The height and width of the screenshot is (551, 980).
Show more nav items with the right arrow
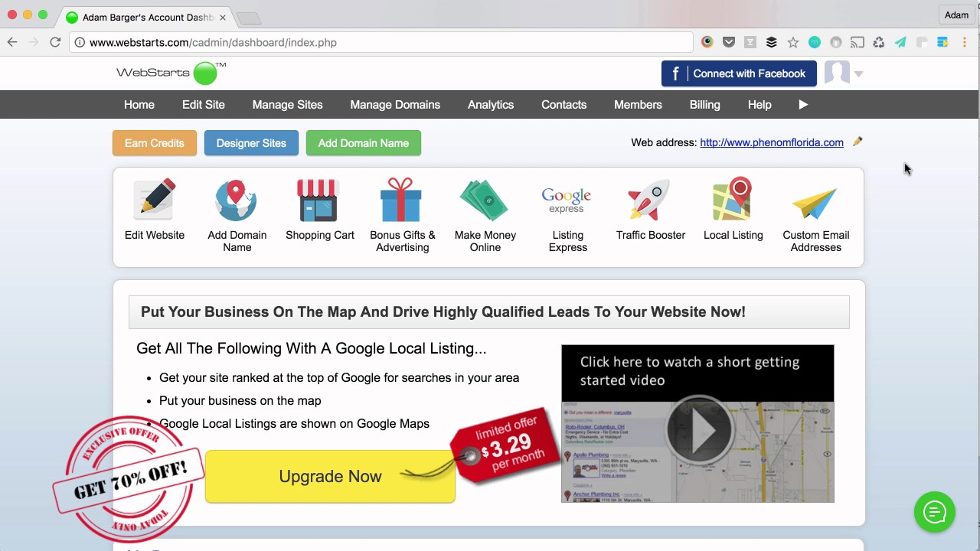(803, 105)
